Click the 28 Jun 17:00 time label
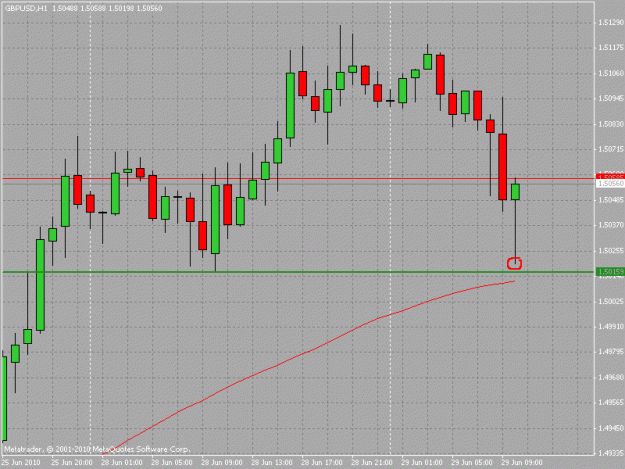Viewport: 625px width, 469px height. (322, 463)
